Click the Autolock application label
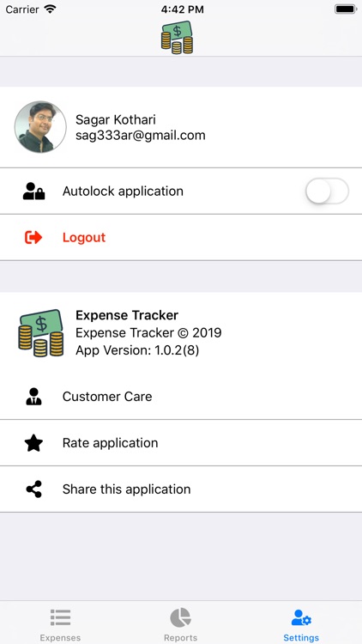 (x=123, y=191)
